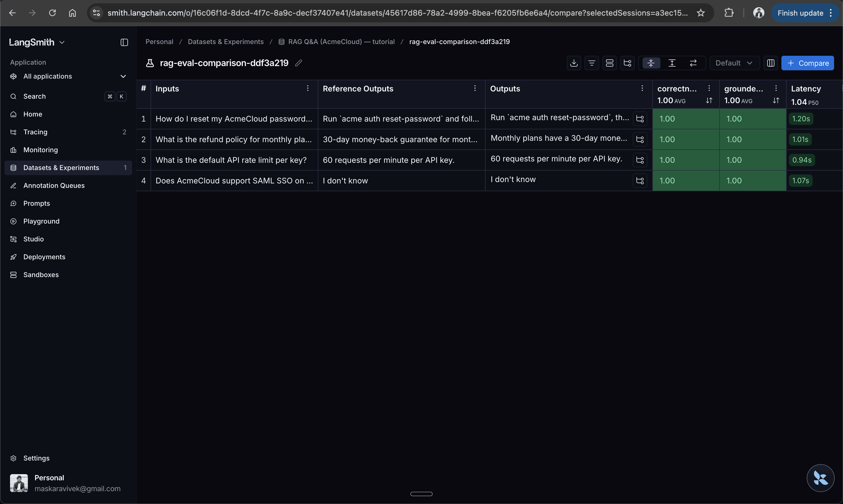
Task: Click the download experiment icon
Action: point(574,63)
